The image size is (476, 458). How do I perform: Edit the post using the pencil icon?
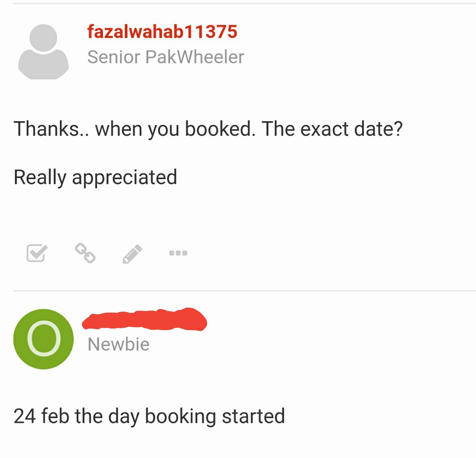(132, 254)
